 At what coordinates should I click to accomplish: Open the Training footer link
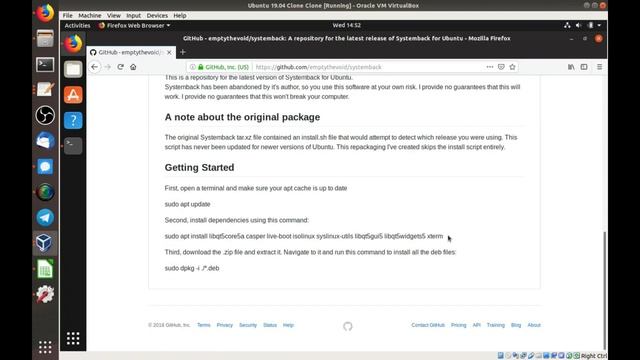pos(496,325)
